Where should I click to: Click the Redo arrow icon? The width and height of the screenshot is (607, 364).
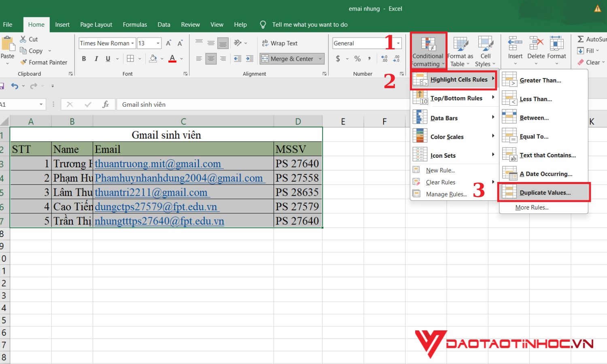[x=33, y=86]
